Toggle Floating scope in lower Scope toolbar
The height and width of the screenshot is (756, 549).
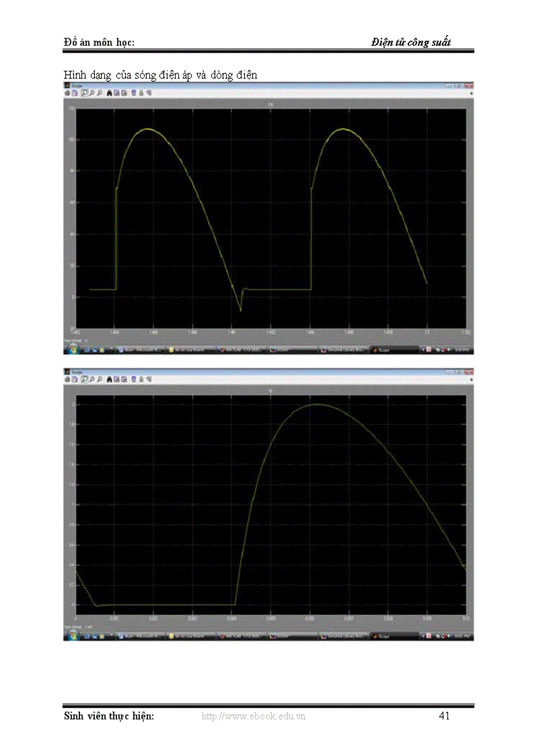133,380
